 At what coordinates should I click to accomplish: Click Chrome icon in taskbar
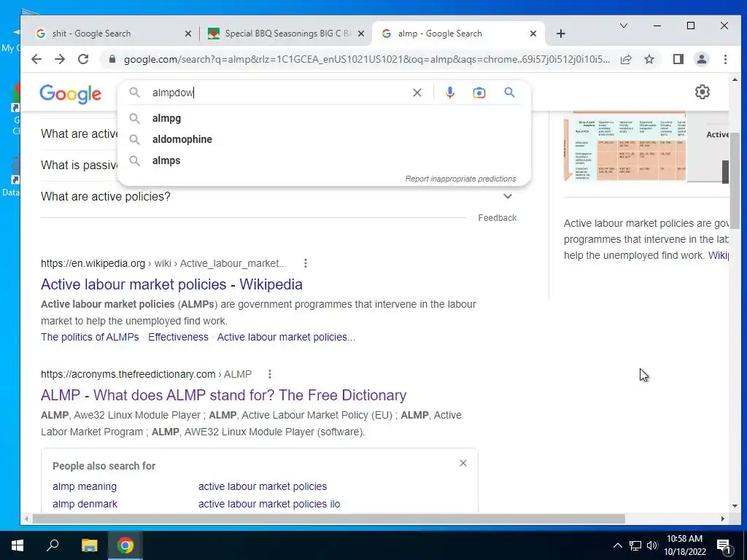[125, 545]
